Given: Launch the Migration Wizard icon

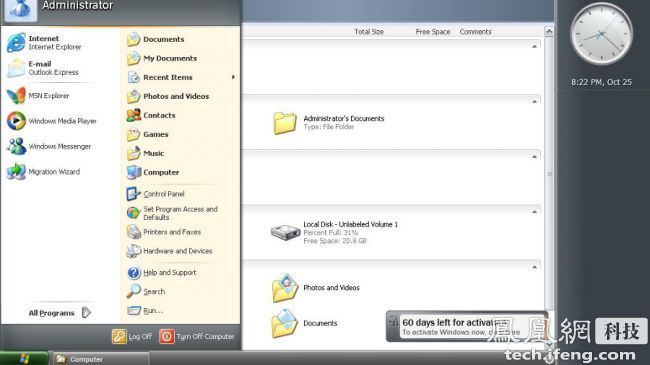Looking at the screenshot, I should click(16, 171).
